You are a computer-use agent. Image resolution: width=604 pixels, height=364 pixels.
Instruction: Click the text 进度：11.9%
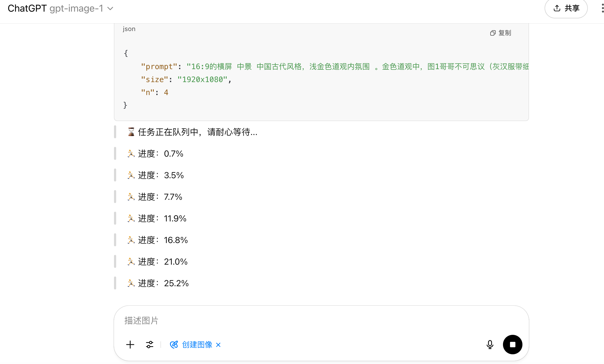click(x=162, y=218)
